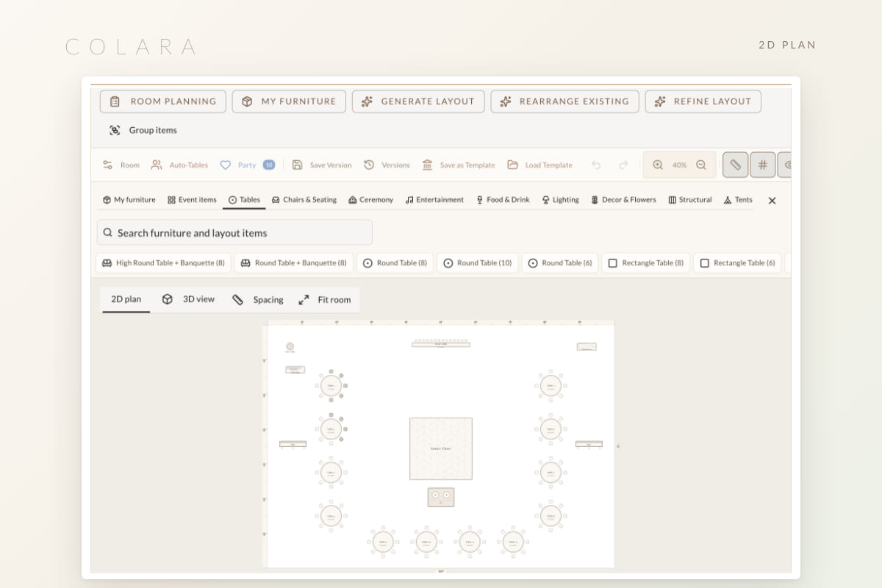Select the top-left round table with dark chairs

331,385
